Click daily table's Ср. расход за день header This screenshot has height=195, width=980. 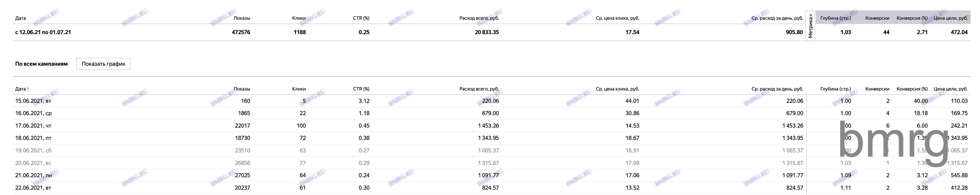(777, 89)
